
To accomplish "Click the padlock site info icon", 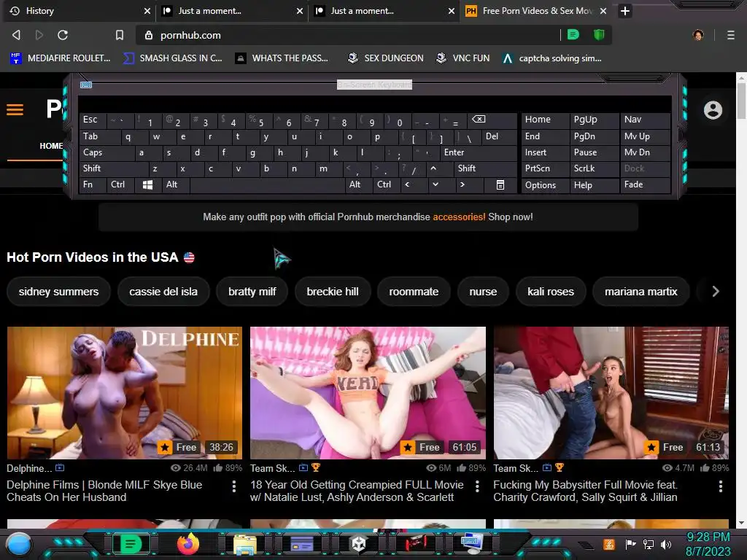I will (149, 35).
